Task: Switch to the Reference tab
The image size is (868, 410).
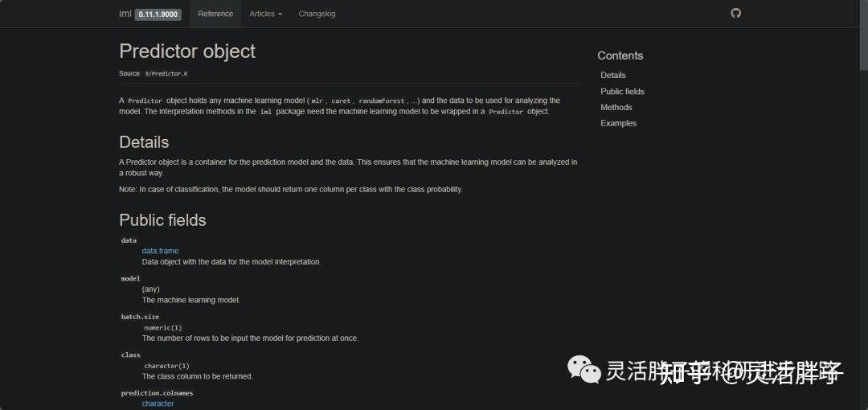Action: click(215, 14)
